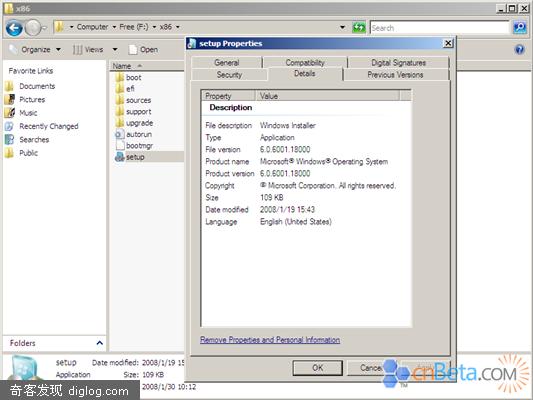533x400 pixels.
Task: Click the Value column header
Action: [328, 96]
